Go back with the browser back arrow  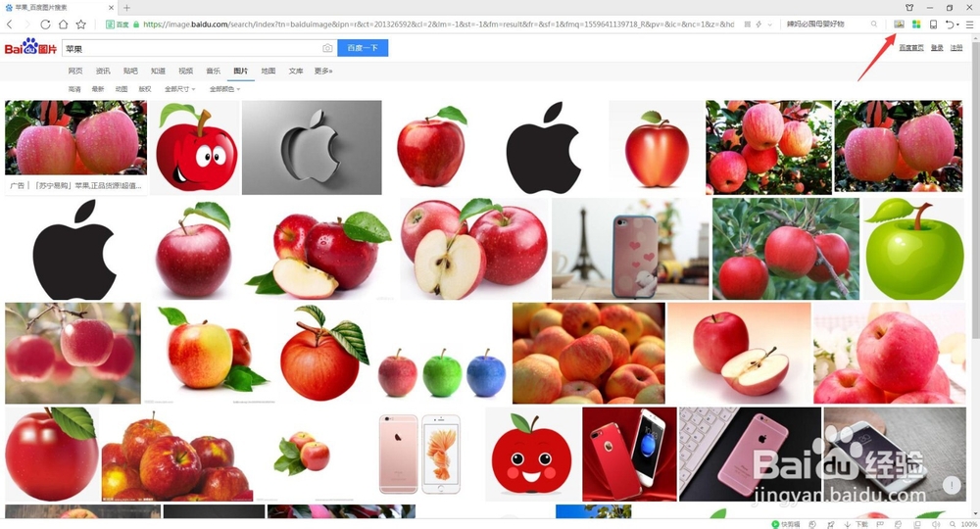10,24
